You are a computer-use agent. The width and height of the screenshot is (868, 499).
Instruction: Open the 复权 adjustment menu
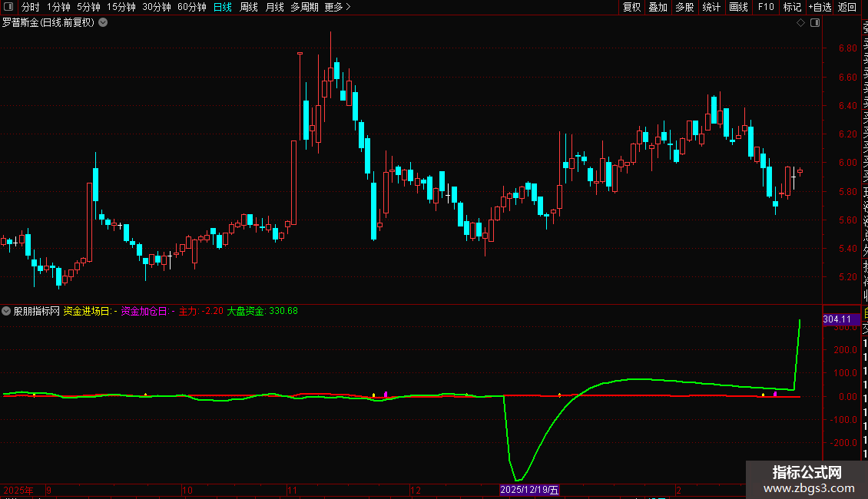pos(631,7)
